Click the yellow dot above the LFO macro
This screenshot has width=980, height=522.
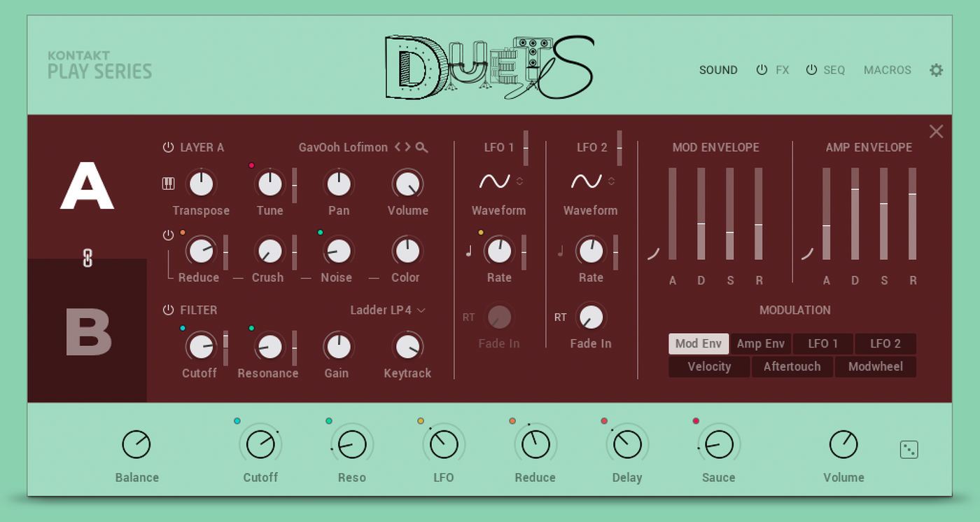coord(421,421)
